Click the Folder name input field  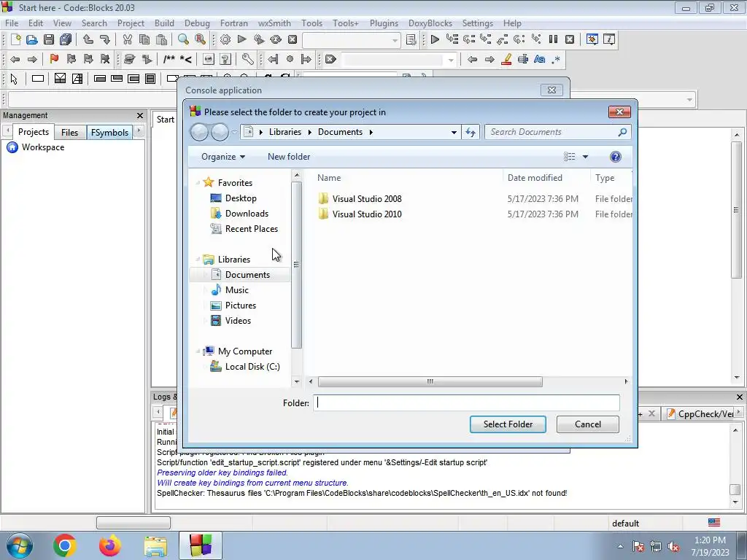pyautogui.click(x=466, y=402)
